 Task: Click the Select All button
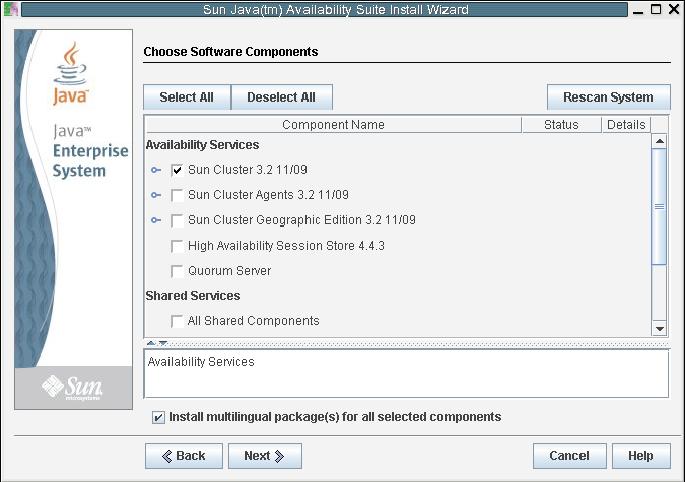click(187, 97)
